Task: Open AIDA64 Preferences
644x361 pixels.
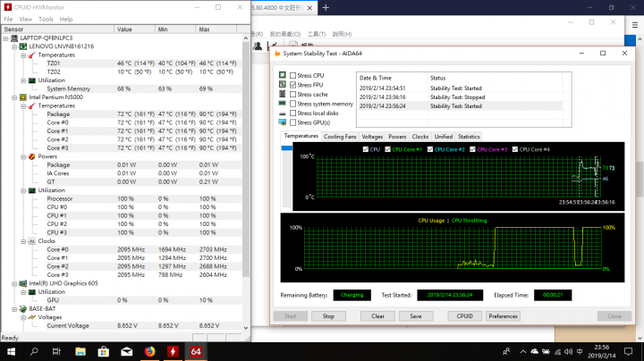Action: [503, 316]
